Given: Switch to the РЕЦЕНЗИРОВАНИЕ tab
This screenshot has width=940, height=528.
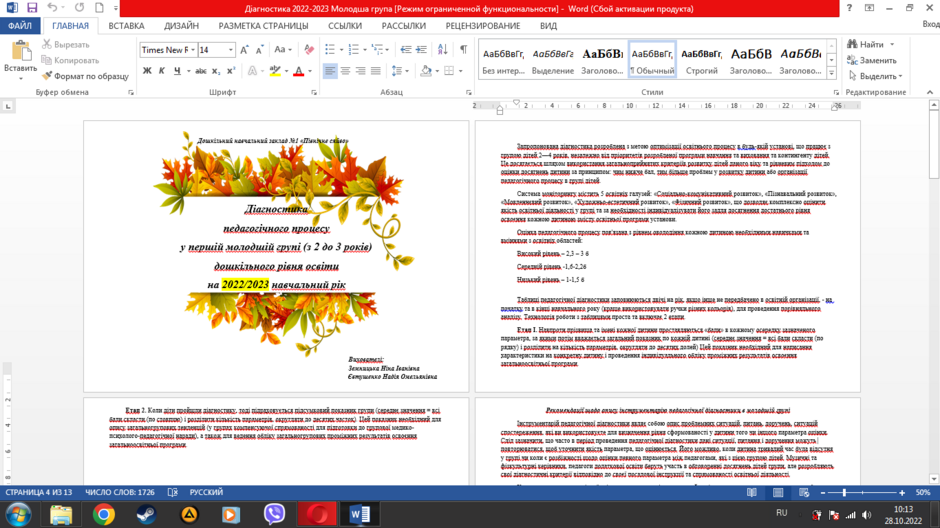Looking at the screenshot, I should tap(483, 26).
